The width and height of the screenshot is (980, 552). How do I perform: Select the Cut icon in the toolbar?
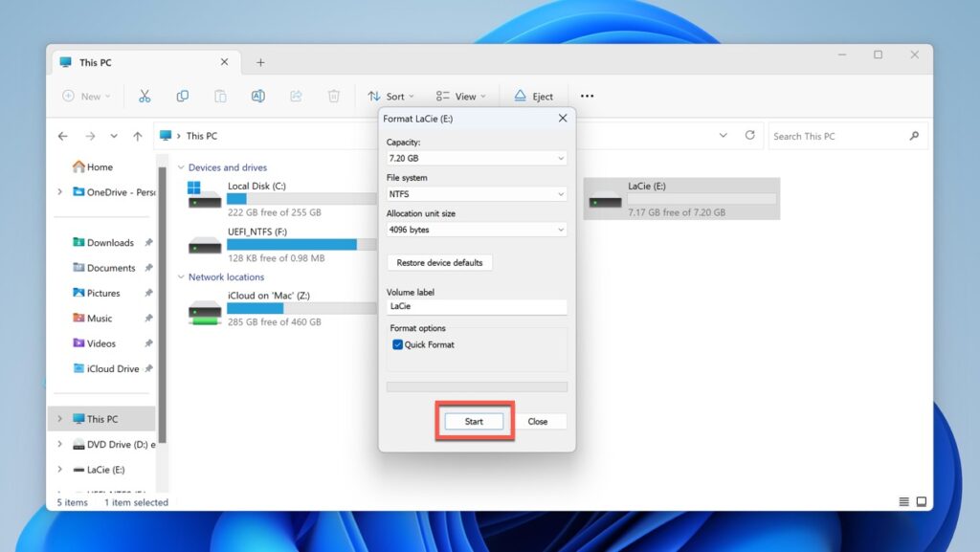pos(145,96)
